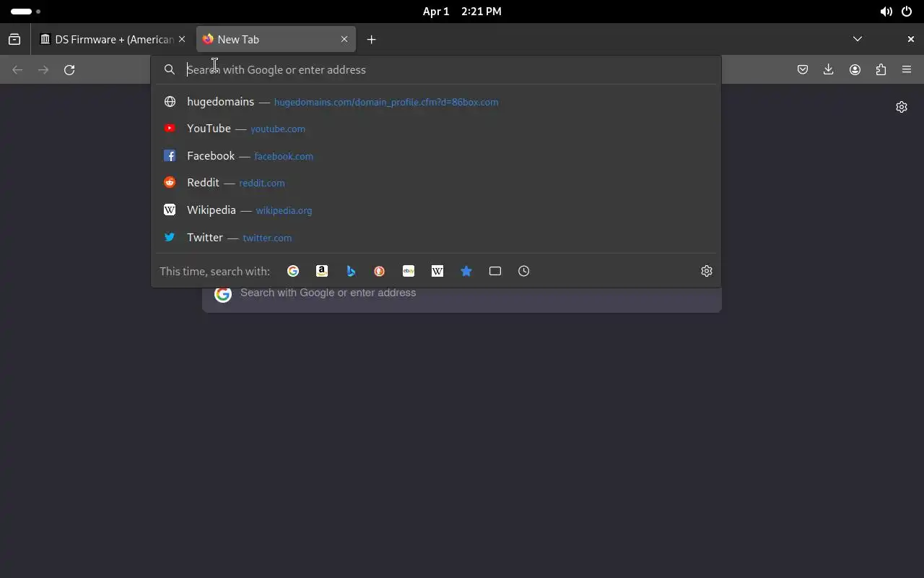
Task: Open the Activities overview pill
Action: pyautogui.click(x=26, y=12)
